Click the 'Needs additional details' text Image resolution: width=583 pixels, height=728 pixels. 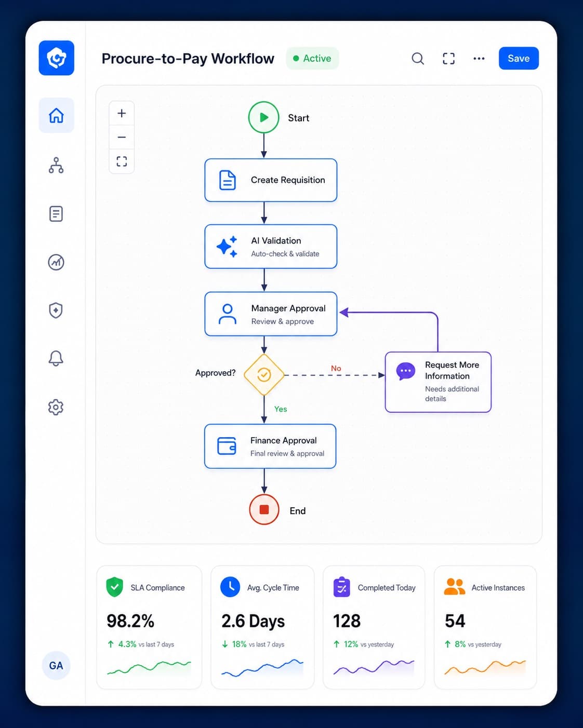(452, 394)
